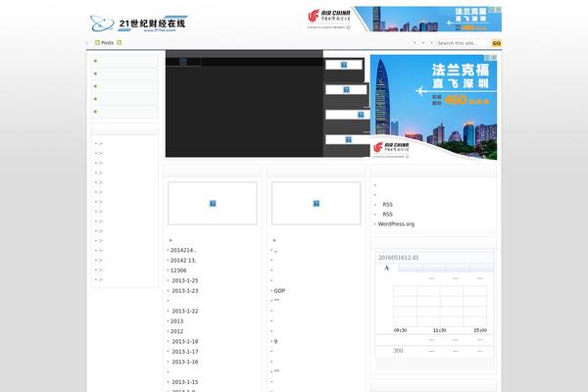Select the fourth slider thumbnail placeholder
Screen dimensions: 588x392
point(348,139)
